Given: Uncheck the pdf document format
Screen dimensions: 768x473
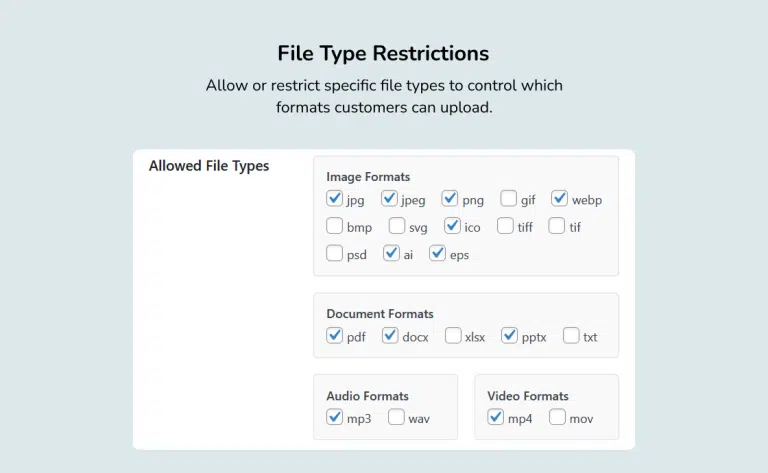Looking at the screenshot, I should [x=335, y=336].
